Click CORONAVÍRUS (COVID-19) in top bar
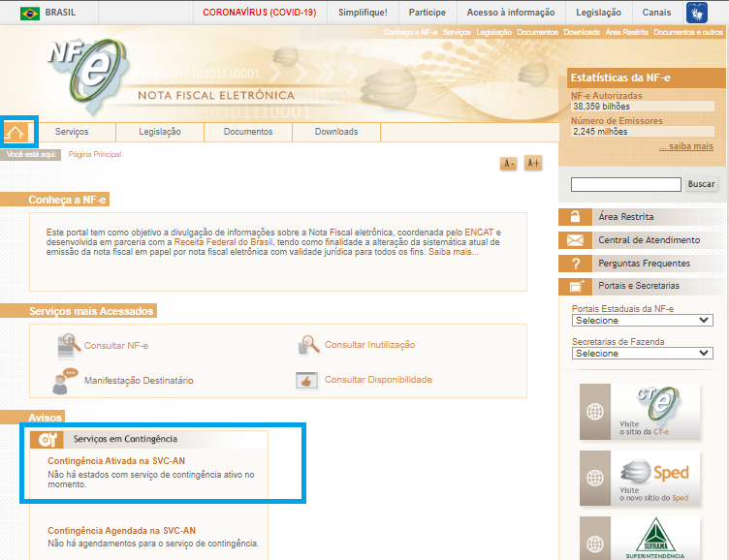 [x=260, y=13]
